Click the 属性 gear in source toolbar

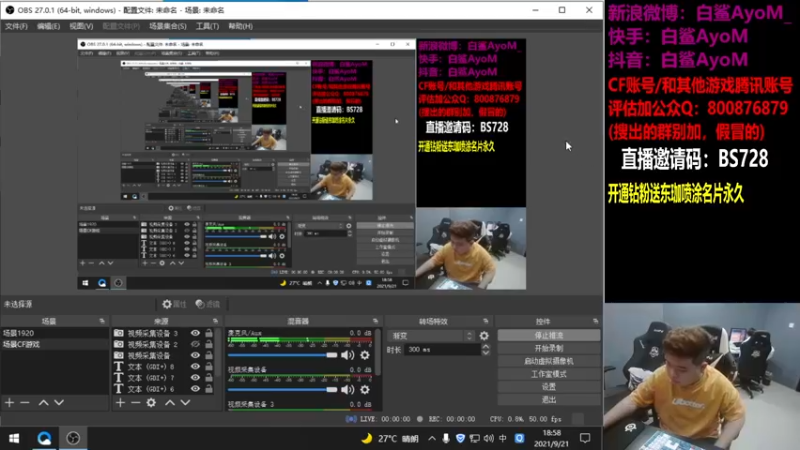click(174, 304)
